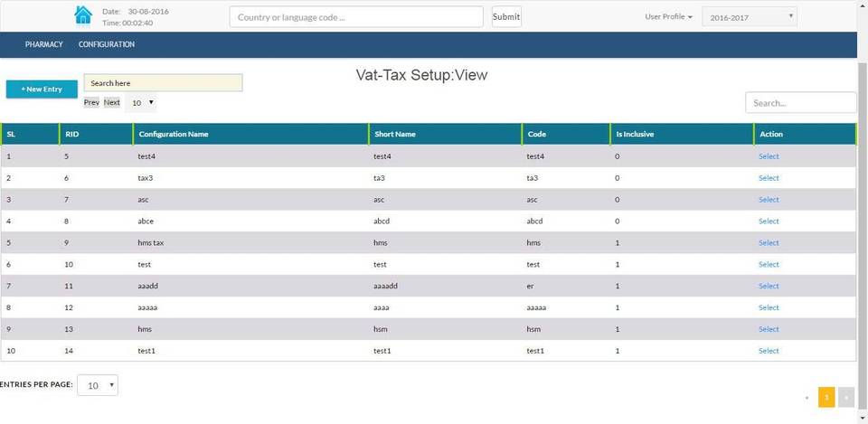Click Select link for test4 row
This screenshot has height=424, width=868.
769,156
